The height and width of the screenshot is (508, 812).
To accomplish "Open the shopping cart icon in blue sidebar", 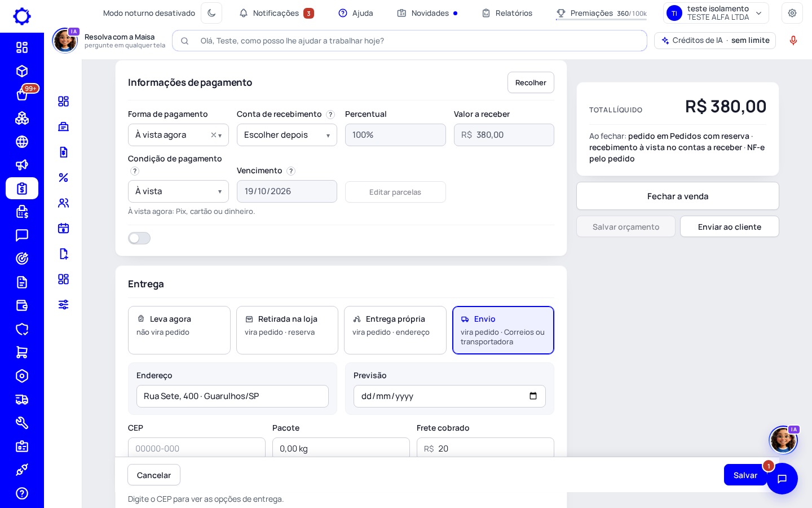I will [22, 352].
